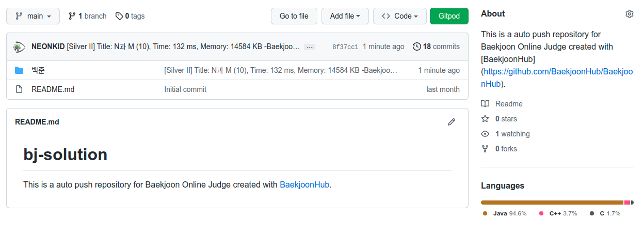
Task: View the 18 commits history
Action: point(436,46)
